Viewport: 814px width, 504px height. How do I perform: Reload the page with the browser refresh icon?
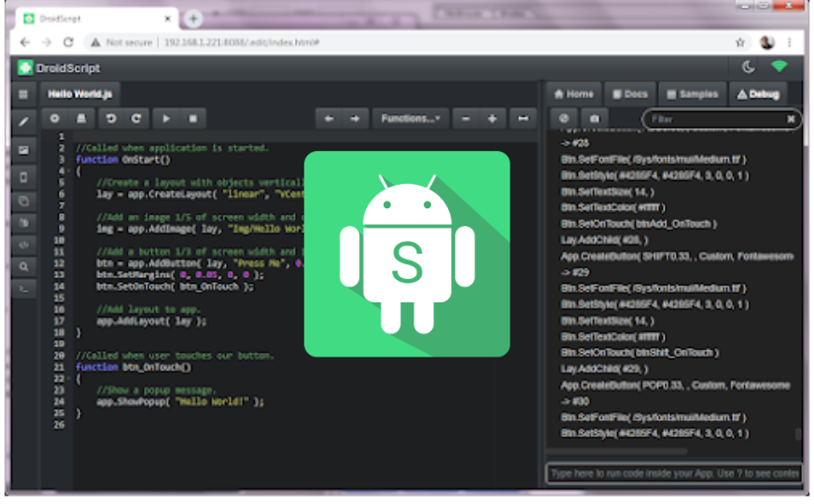68,42
